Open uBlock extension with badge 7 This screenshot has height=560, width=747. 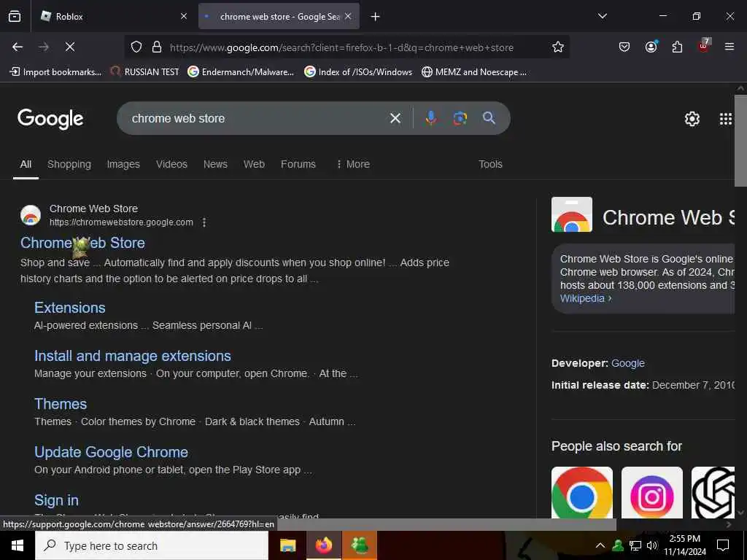pyautogui.click(x=704, y=46)
